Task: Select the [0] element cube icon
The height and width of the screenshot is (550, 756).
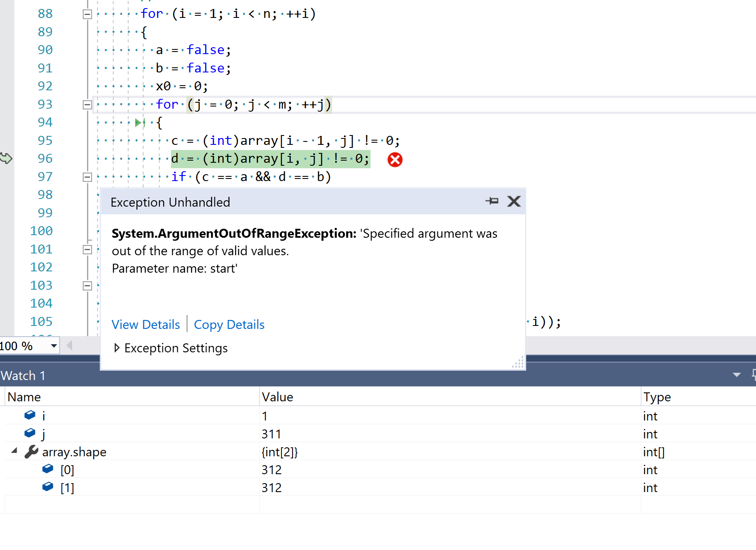Action: tap(48, 469)
